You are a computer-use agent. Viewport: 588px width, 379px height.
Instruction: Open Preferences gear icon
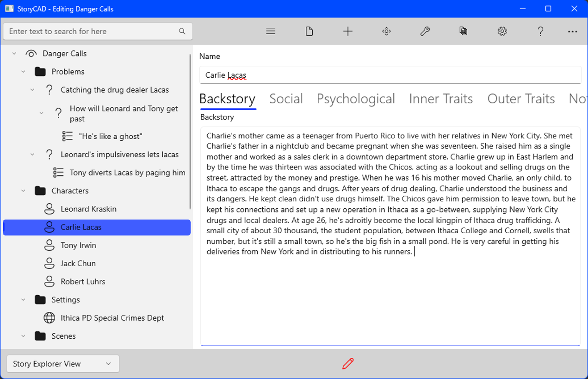[x=502, y=31]
